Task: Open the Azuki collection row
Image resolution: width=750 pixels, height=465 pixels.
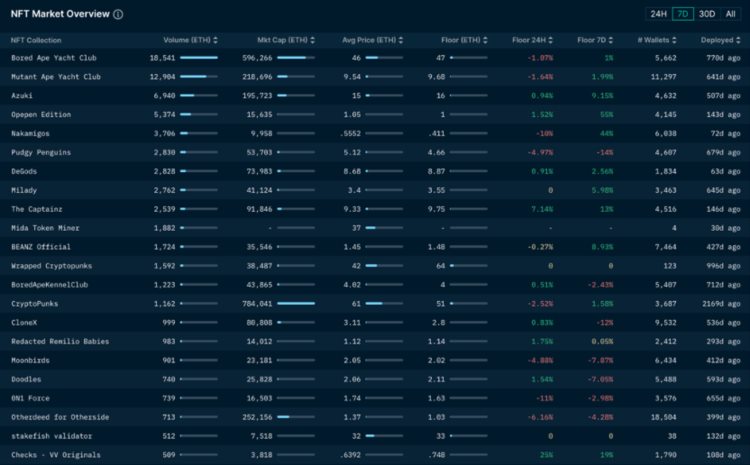Action: (24, 95)
